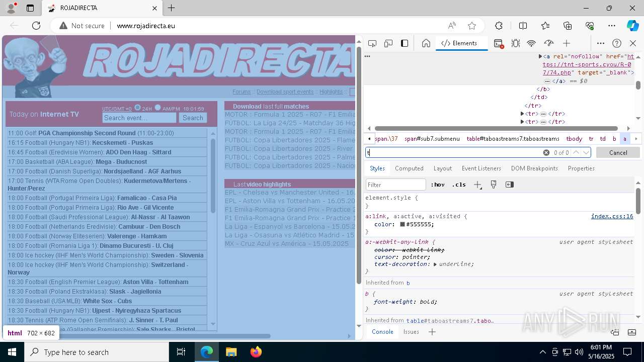Add more tools with plus icon
This screenshot has width=644, height=362.
click(x=567, y=43)
